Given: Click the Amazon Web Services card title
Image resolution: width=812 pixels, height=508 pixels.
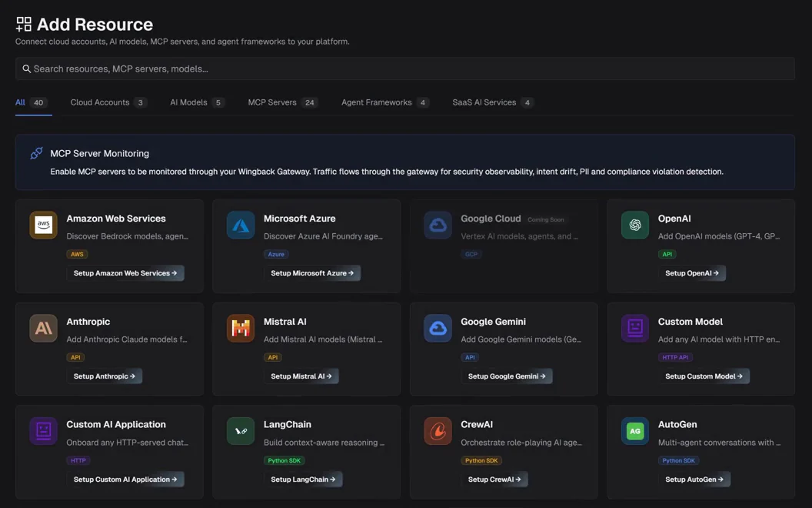Looking at the screenshot, I should [x=116, y=219].
